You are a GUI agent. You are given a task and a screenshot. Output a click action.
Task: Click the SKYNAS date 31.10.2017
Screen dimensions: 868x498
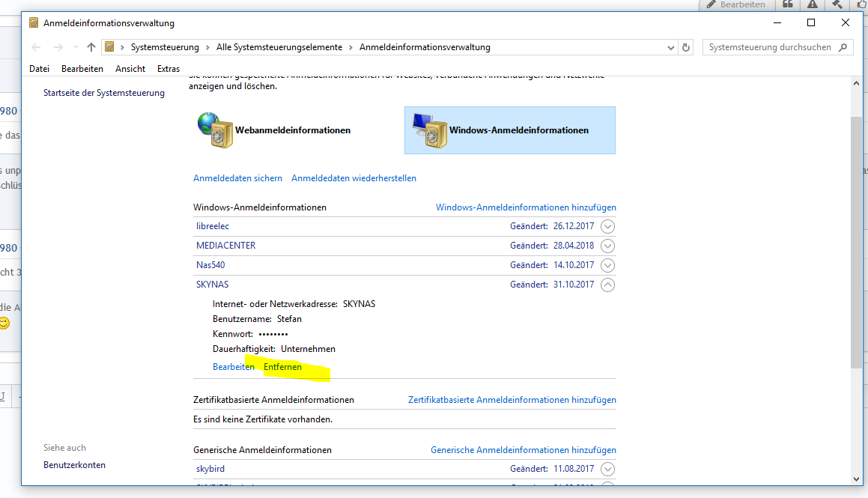[574, 285]
